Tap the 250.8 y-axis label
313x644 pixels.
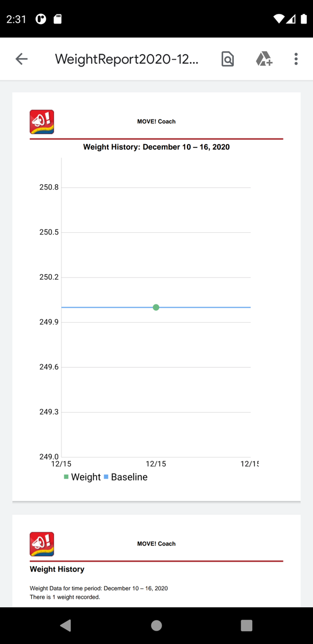click(x=49, y=188)
